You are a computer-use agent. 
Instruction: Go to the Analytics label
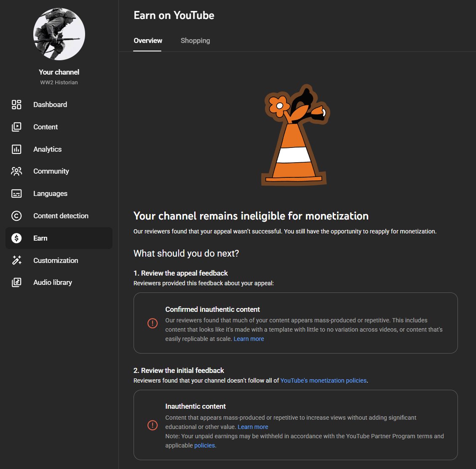point(47,149)
